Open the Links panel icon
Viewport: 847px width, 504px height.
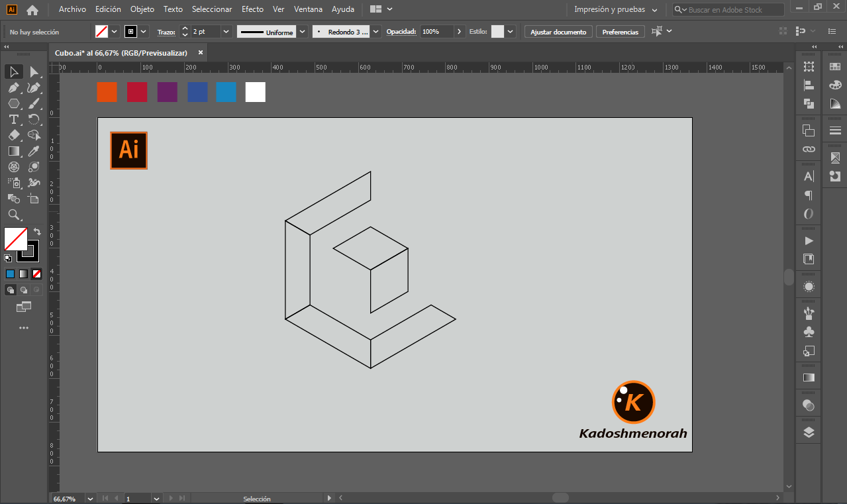[809, 149]
